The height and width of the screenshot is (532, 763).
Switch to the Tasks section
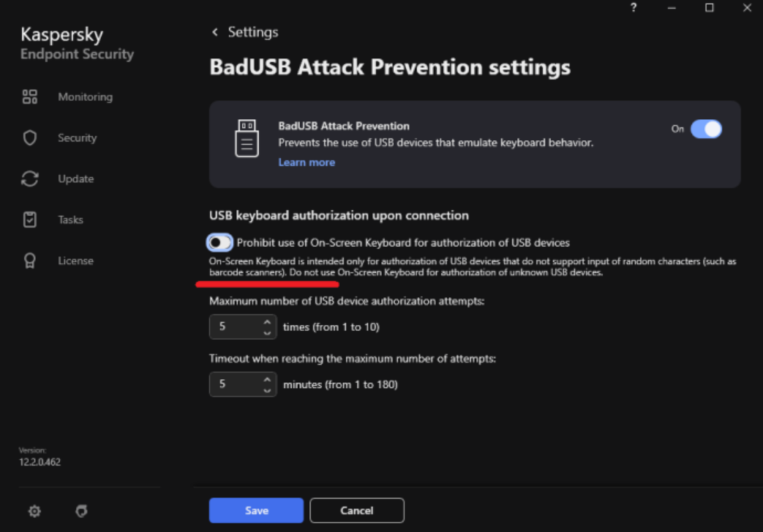click(x=71, y=220)
